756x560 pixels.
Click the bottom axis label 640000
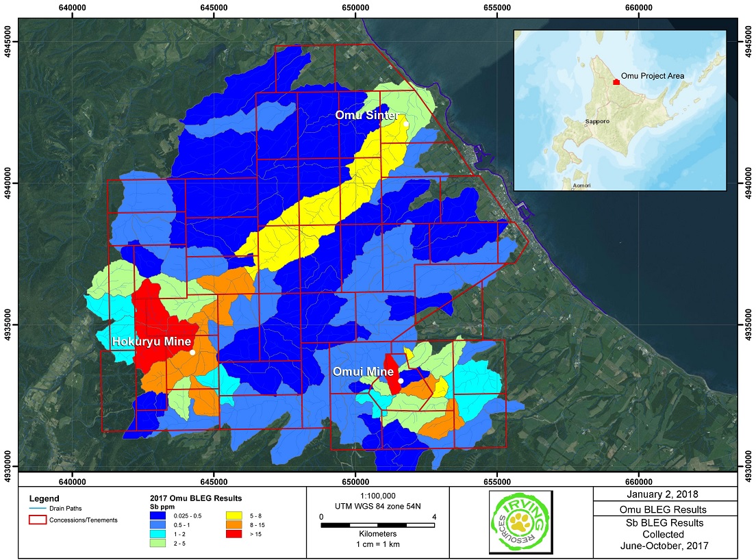(x=73, y=481)
